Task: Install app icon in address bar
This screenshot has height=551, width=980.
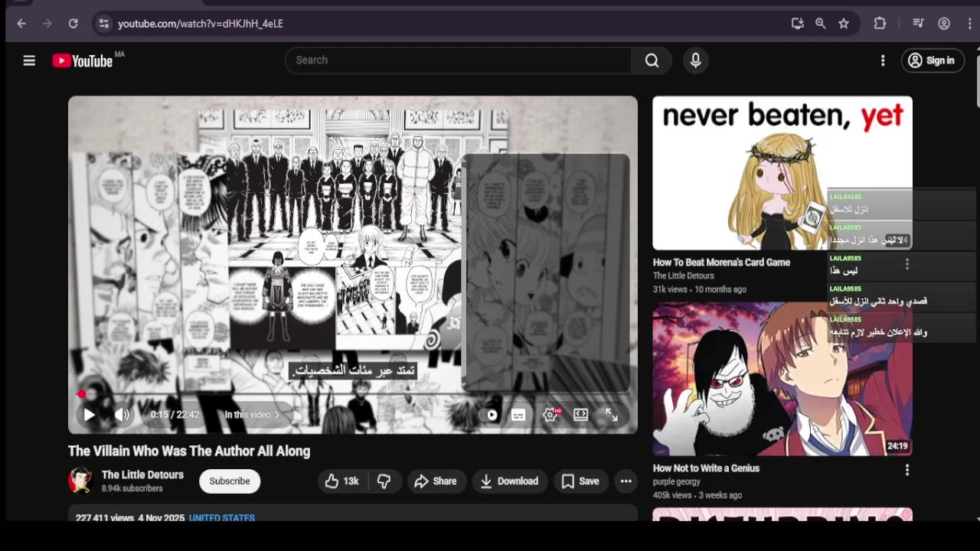Action: (797, 24)
